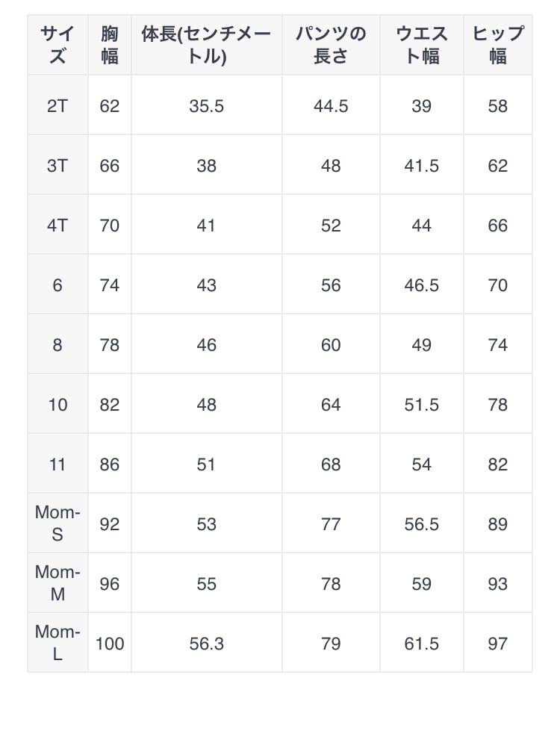
Task: Click the 44.5 pants length cell
Action: coord(331,105)
